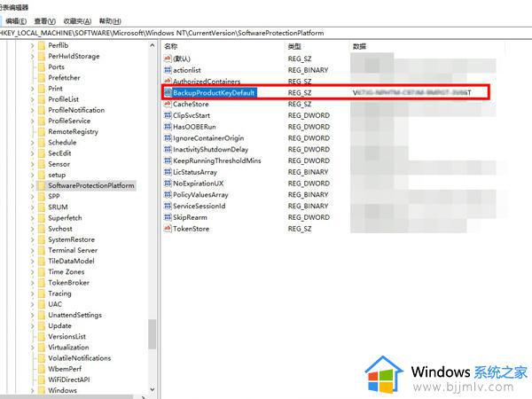Click the SkipRearm DWORD icon

click(x=168, y=217)
